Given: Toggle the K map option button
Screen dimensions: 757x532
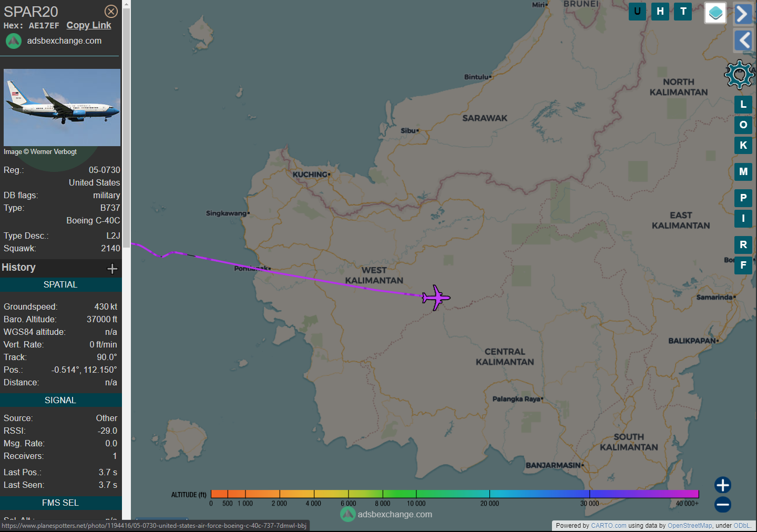Looking at the screenshot, I should coord(743,146).
